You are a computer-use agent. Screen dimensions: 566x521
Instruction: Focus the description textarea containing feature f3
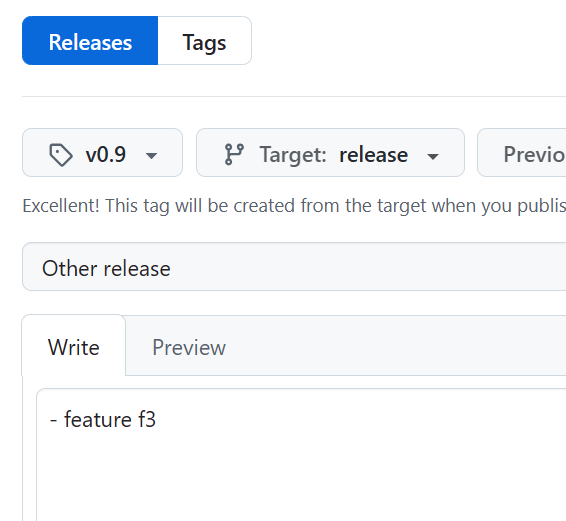(x=301, y=455)
